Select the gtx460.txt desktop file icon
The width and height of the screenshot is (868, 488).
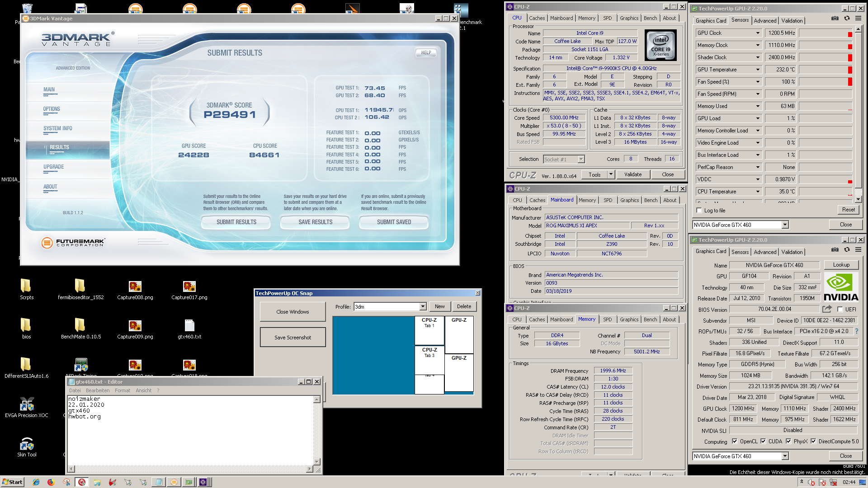[x=189, y=329]
